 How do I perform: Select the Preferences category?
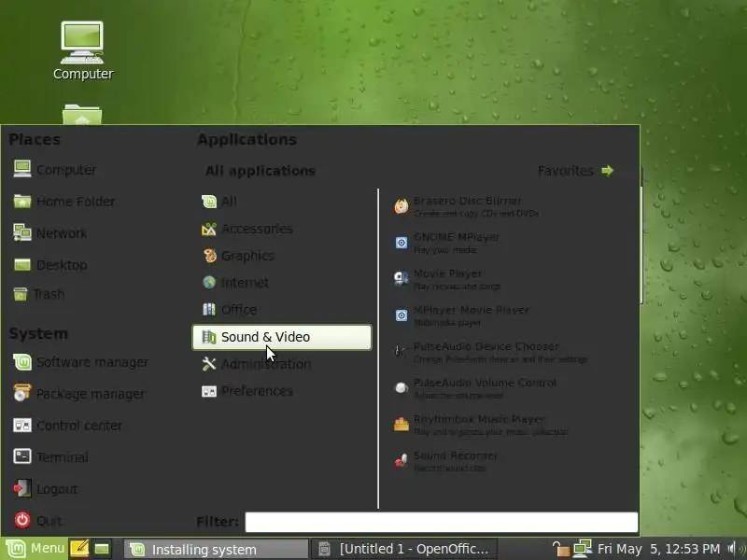point(282,391)
